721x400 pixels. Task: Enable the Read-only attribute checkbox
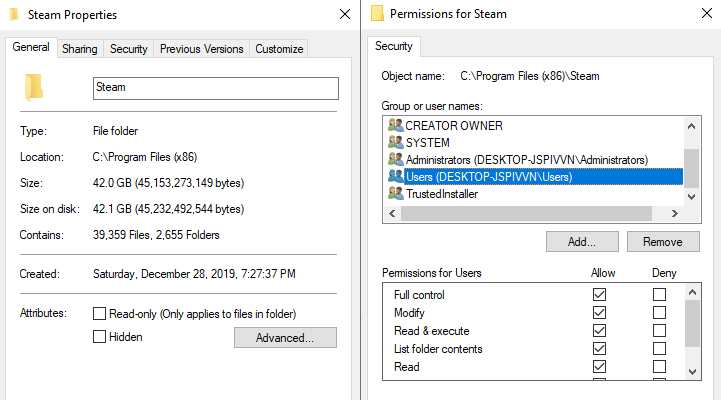99,314
